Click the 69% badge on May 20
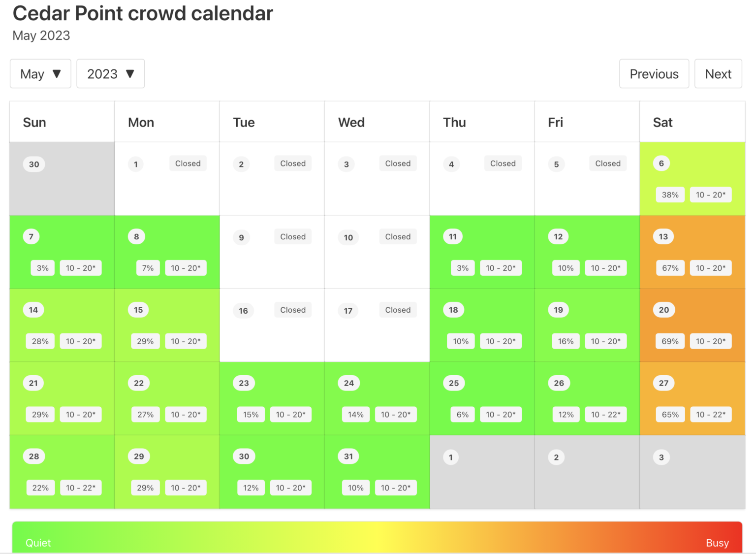Viewport: 756px width, 554px height. [x=670, y=341]
